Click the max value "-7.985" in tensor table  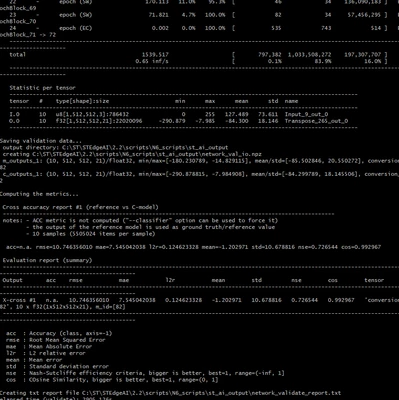(x=205, y=121)
